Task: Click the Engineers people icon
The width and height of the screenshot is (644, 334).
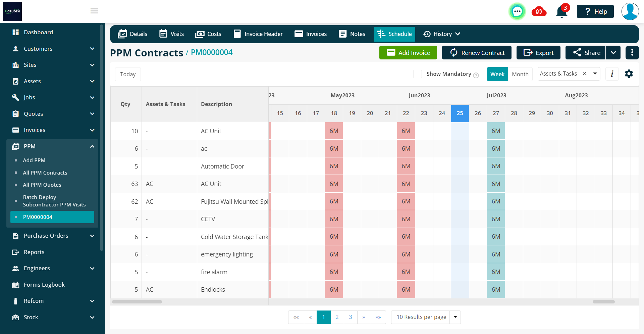Action: click(x=15, y=268)
